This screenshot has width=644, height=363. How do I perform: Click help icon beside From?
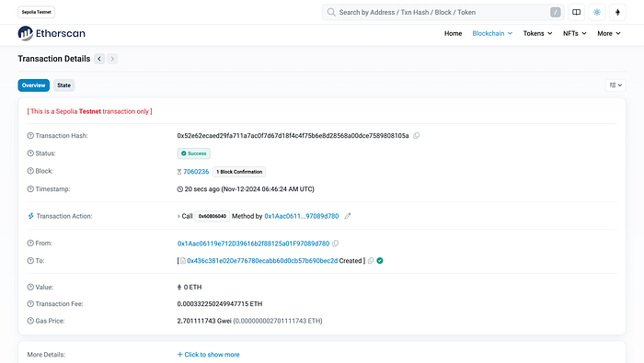point(30,244)
